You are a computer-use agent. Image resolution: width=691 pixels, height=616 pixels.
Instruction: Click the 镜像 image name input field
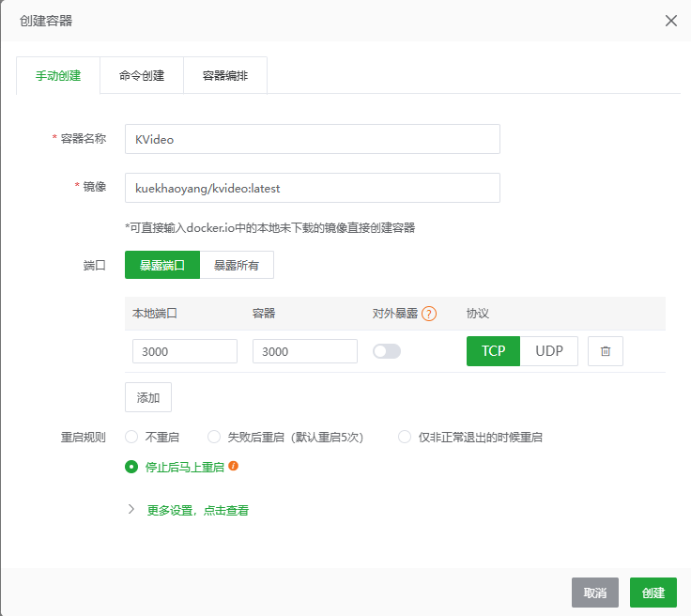coord(312,188)
